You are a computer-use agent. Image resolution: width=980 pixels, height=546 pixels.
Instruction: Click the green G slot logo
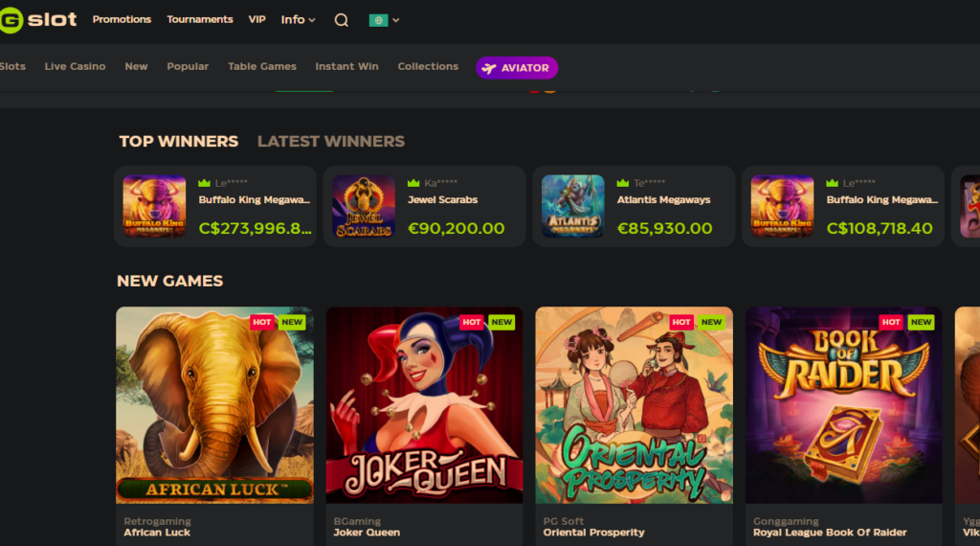pyautogui.click(x=38, y=20)
